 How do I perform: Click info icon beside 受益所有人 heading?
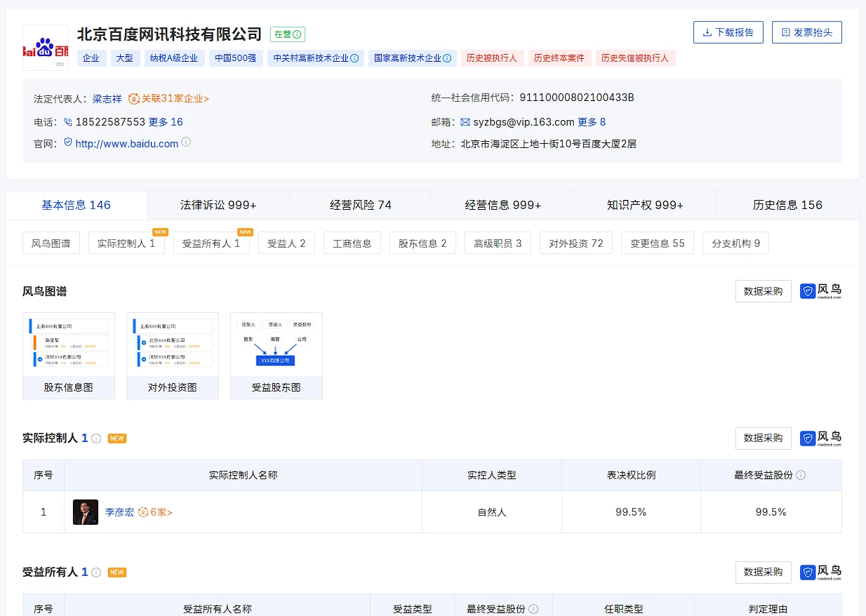pyautogui.click(x=96, y=573)
